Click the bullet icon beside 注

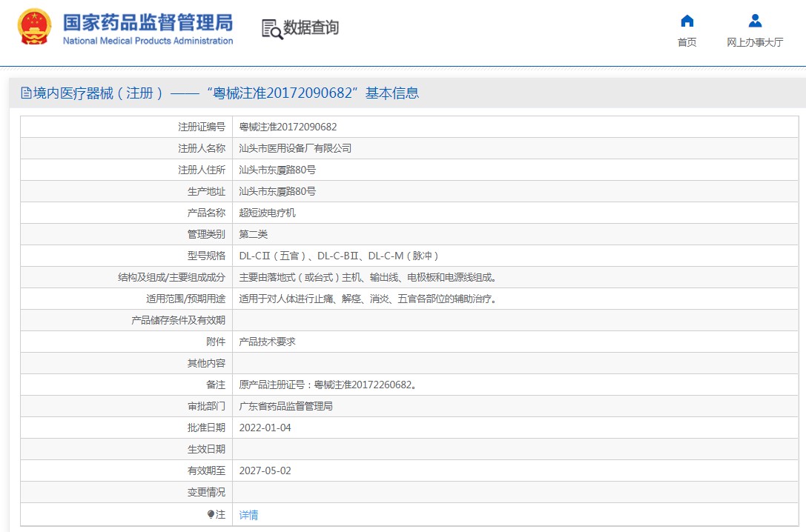211,514
